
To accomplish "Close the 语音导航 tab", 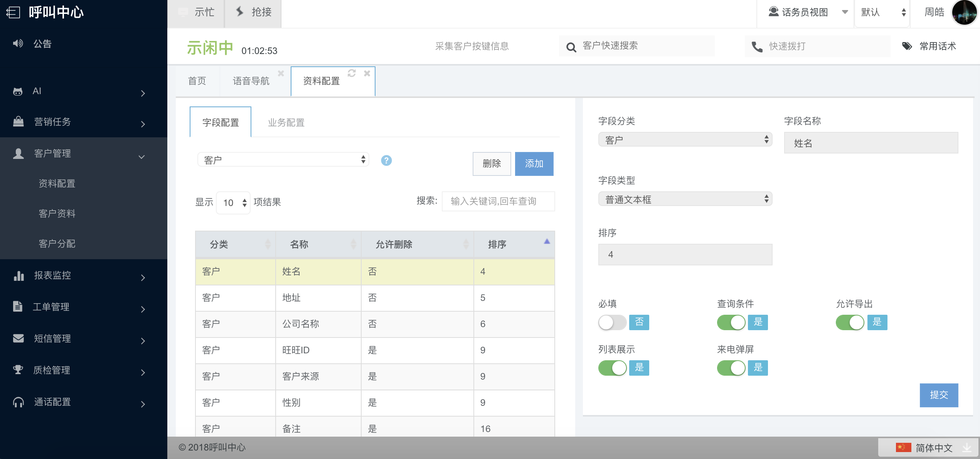I will 281,73.
